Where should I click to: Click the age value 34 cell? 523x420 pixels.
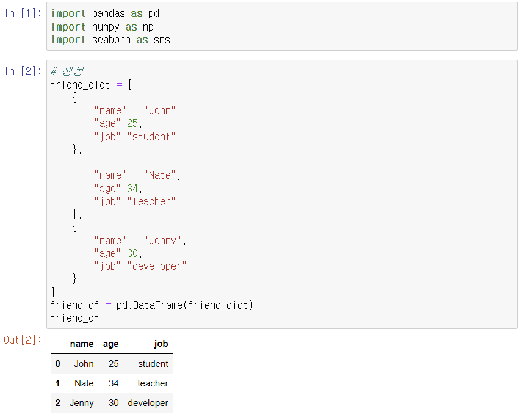(114, 383)
